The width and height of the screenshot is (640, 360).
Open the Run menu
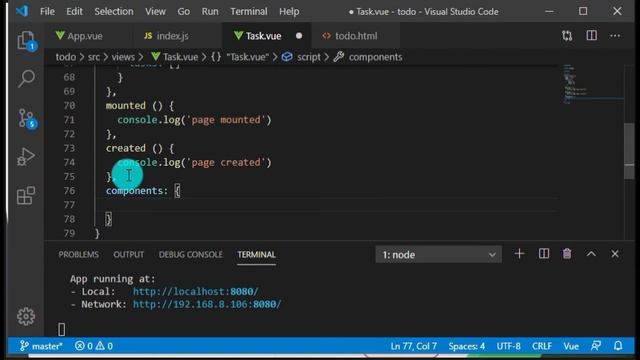[x=210, y=11]
